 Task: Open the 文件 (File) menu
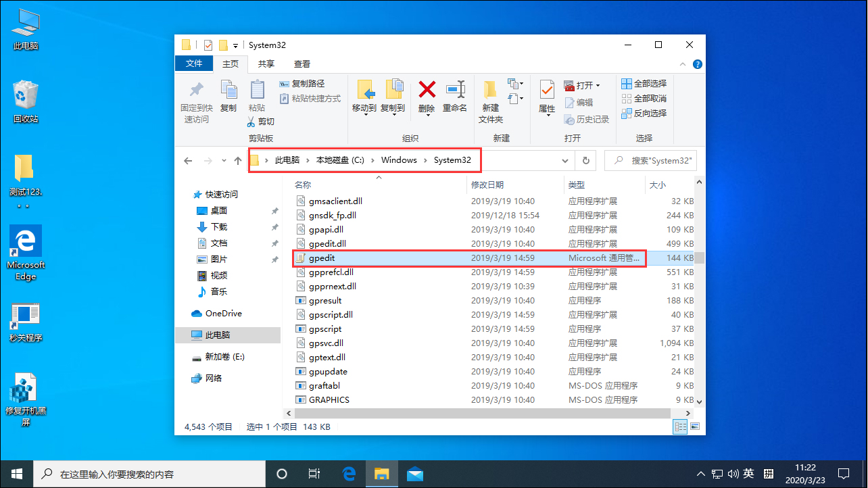tap(194, 64)
